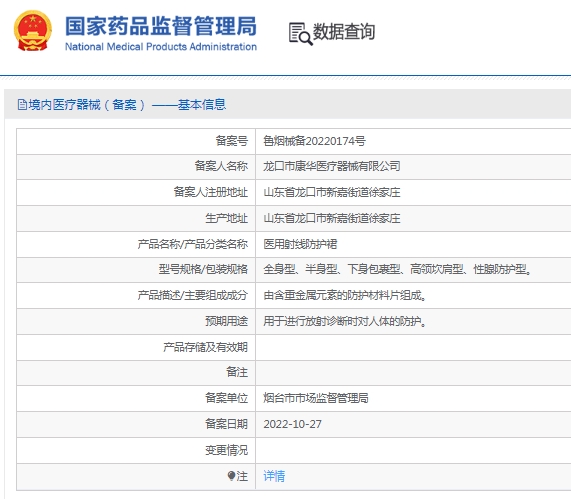Click the national emblem logo

33,31
